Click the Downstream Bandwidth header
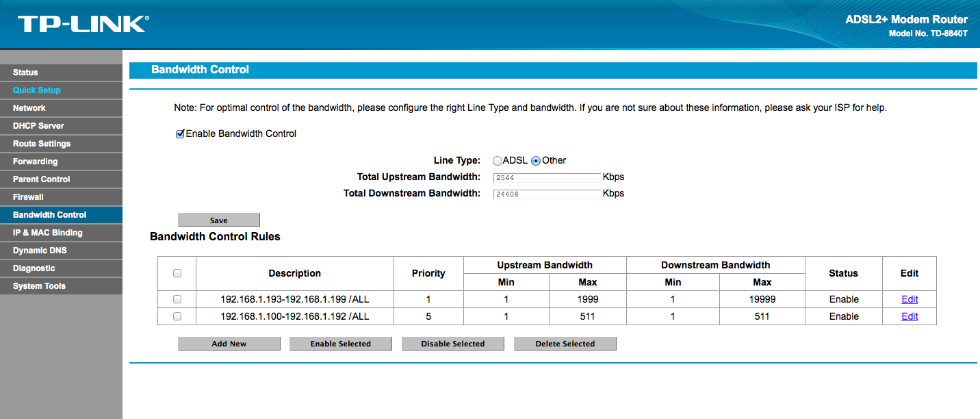The height and width of the screenshot is (419, 980). [716, 265]
